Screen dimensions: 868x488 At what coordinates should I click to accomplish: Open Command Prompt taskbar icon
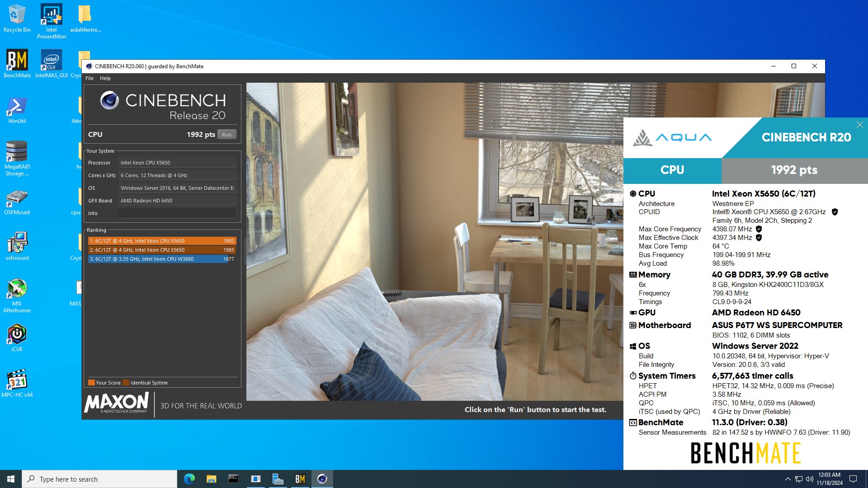tap(233, 479)
